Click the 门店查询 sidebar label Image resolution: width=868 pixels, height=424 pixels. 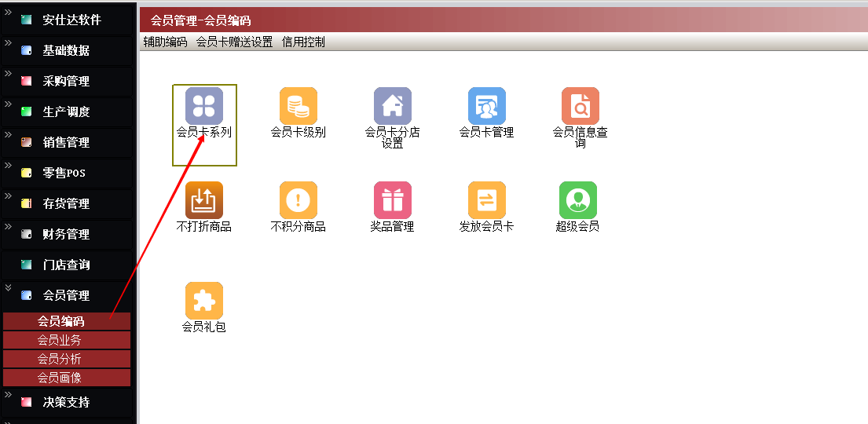tap(67, 265)
